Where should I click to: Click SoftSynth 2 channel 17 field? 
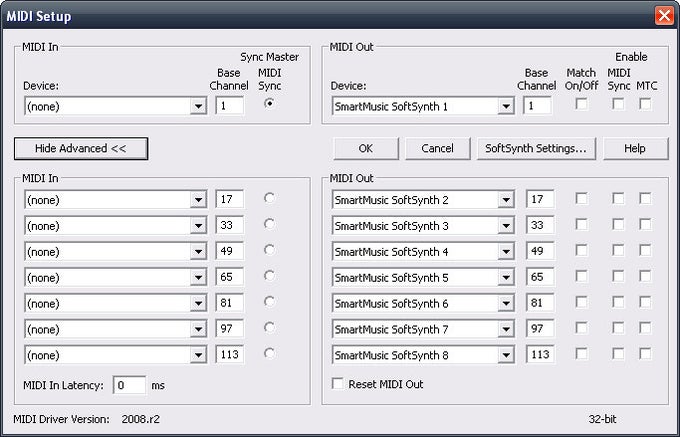[x=540, y=199]
